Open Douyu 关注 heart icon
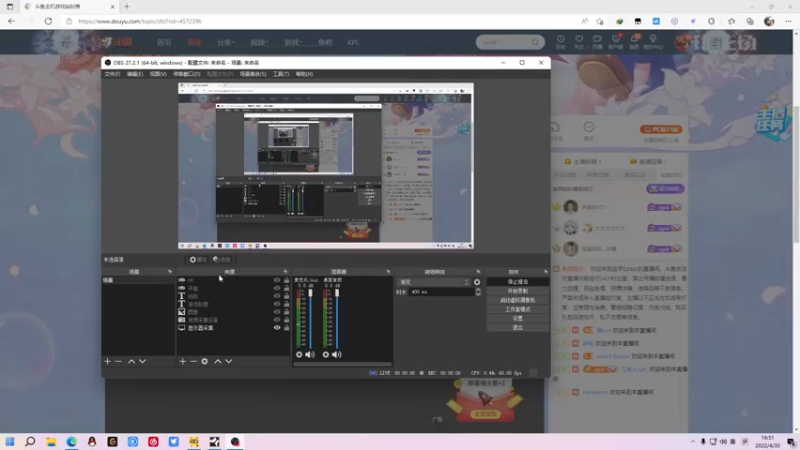 tap(579, 42)
